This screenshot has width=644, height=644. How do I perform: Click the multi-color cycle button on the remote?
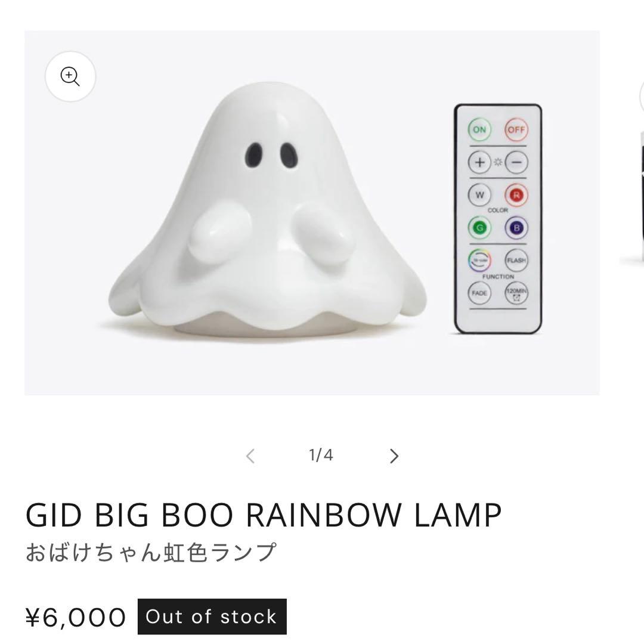[x=479, y=261]
